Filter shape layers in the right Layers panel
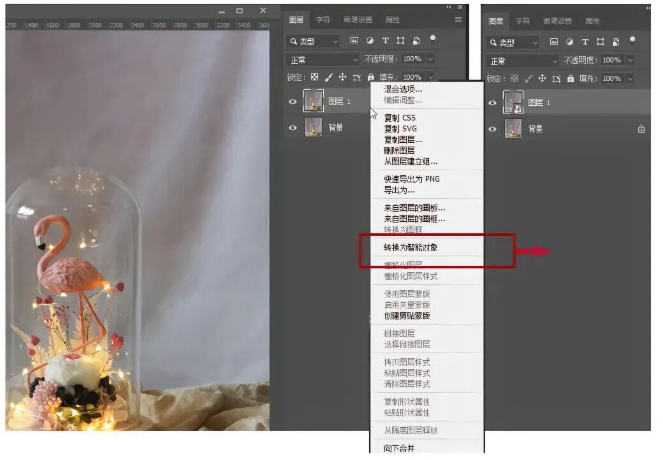Viewport: 663px width, 460px height. coord(600,41)
